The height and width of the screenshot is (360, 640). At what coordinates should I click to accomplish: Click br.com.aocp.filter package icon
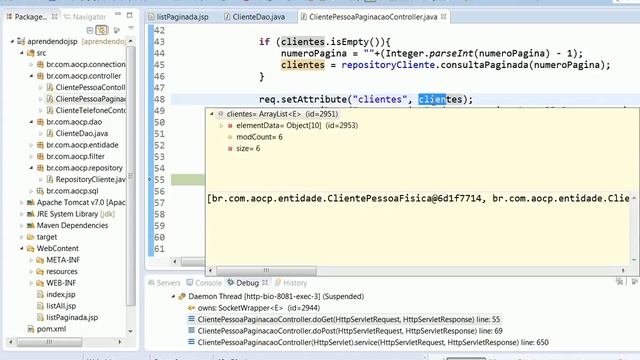click(40, 156)
